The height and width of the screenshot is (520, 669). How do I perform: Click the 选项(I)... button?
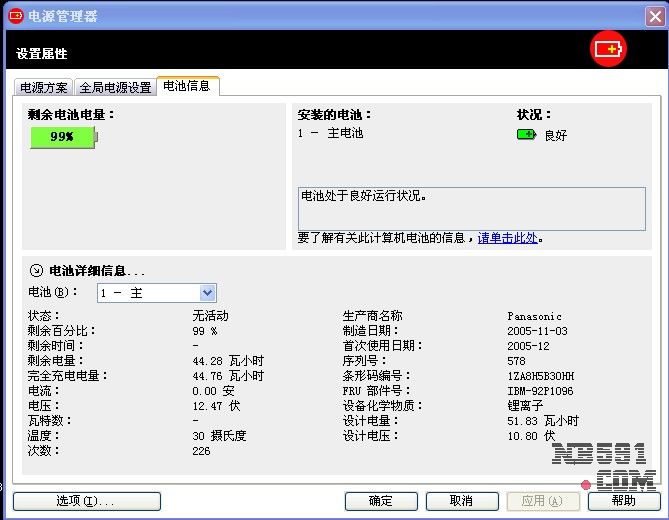(87, 501)
